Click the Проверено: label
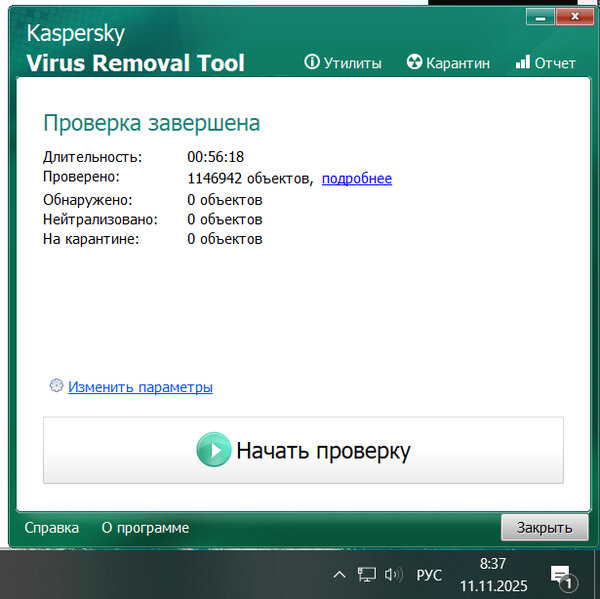The image size is (600, 599). pos(81,176)
